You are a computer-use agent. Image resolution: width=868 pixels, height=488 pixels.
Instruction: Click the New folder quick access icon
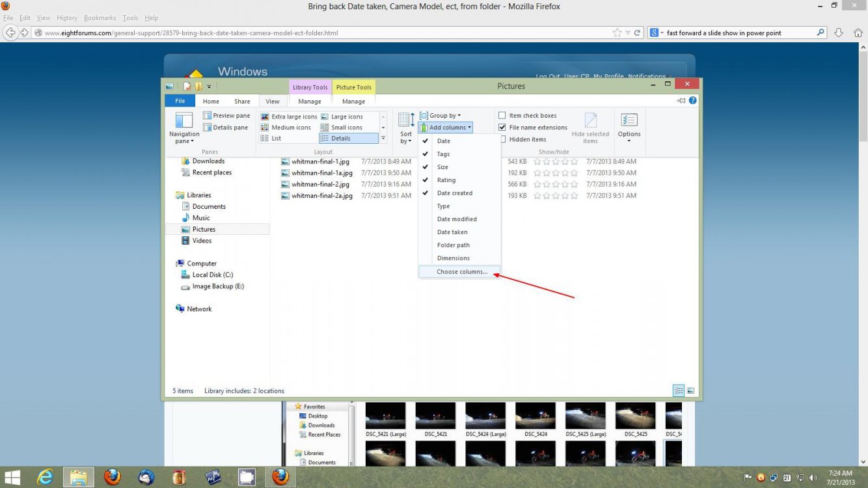(x=198, y=86)
